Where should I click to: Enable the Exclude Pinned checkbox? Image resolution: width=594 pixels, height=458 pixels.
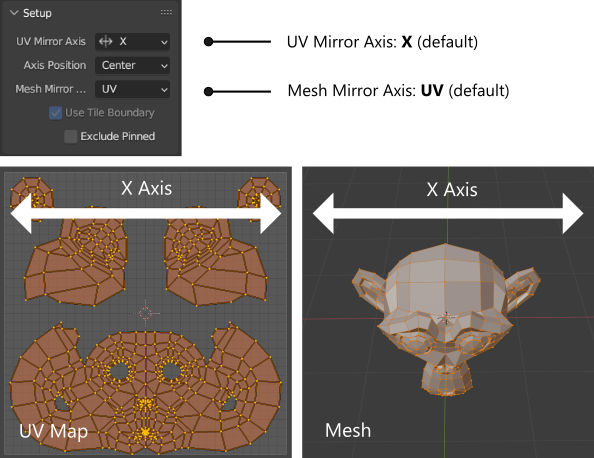[x=70, y=136]
